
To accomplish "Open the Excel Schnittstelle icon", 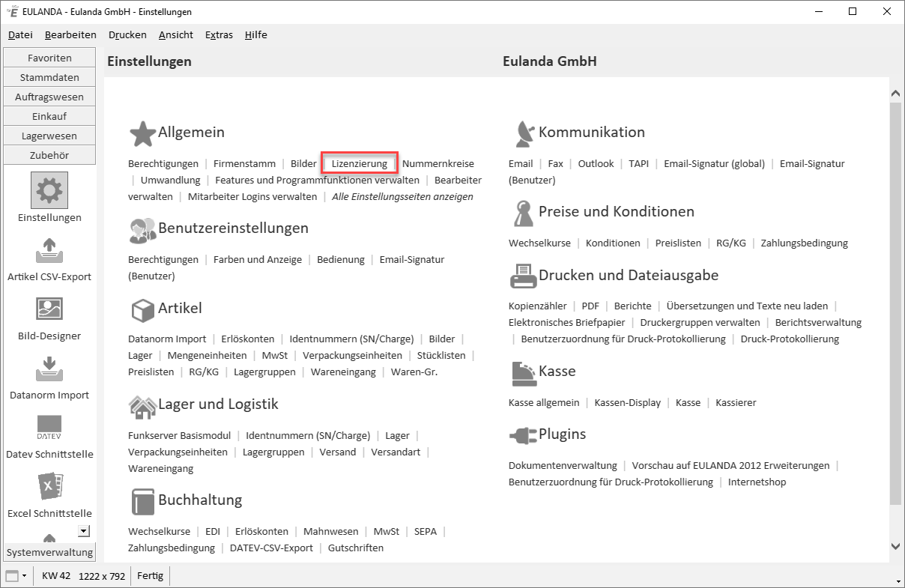I will click(49, 487).
